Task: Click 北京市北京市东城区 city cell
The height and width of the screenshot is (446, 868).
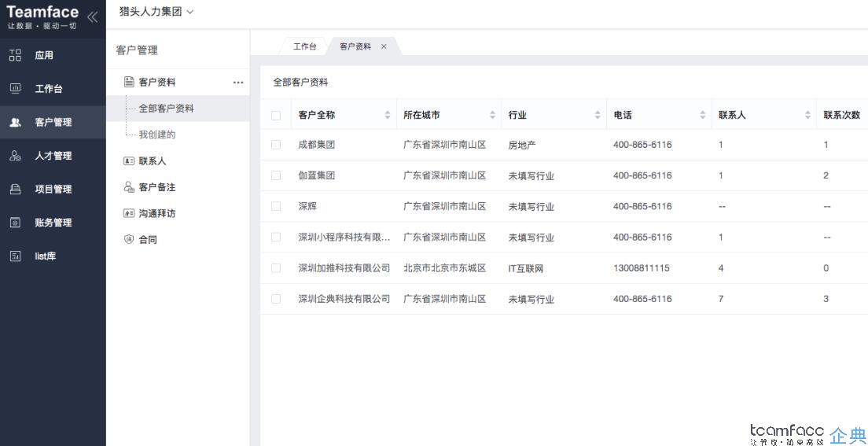Action: [x=445, y=268]
